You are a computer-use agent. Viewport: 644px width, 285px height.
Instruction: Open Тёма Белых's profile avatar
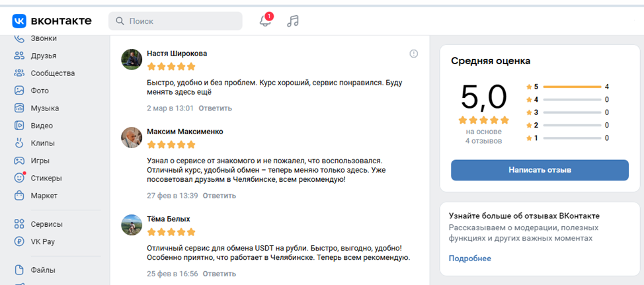132,225
